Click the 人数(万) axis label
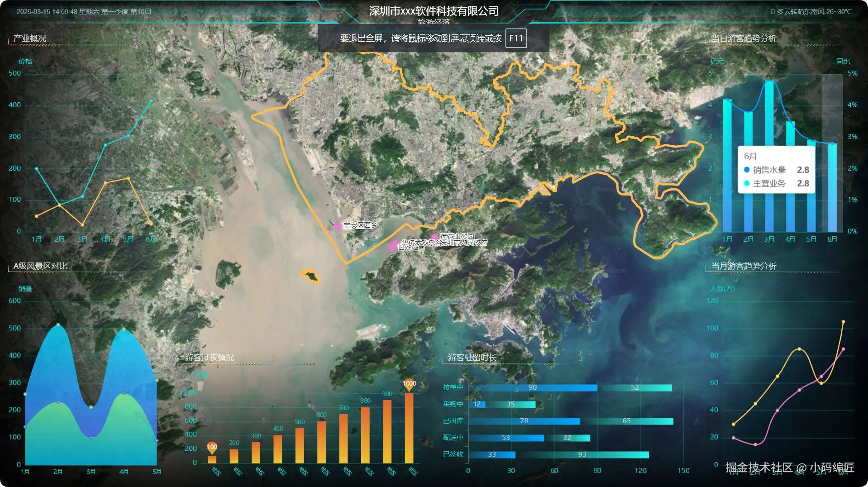868x487 pixels. point(722,289)
